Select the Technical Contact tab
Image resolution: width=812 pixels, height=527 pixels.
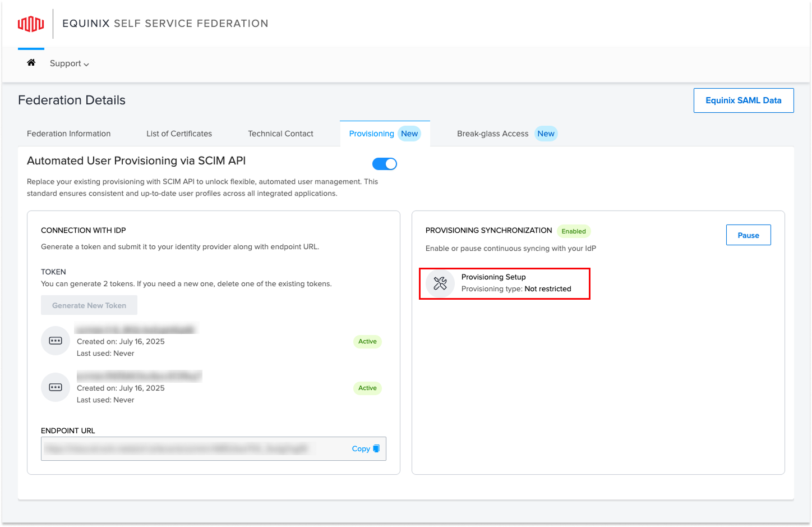tap(280, 134)
